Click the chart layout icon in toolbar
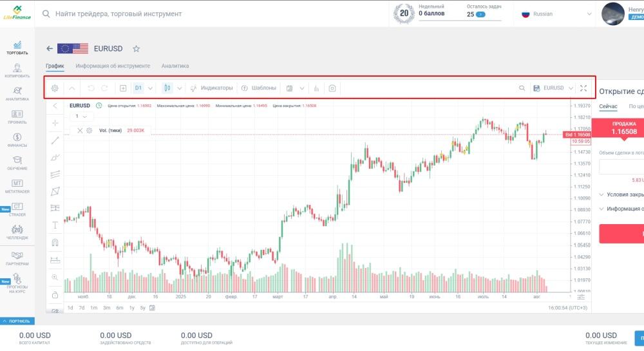644x351 pixels. (x=289, y=88)
